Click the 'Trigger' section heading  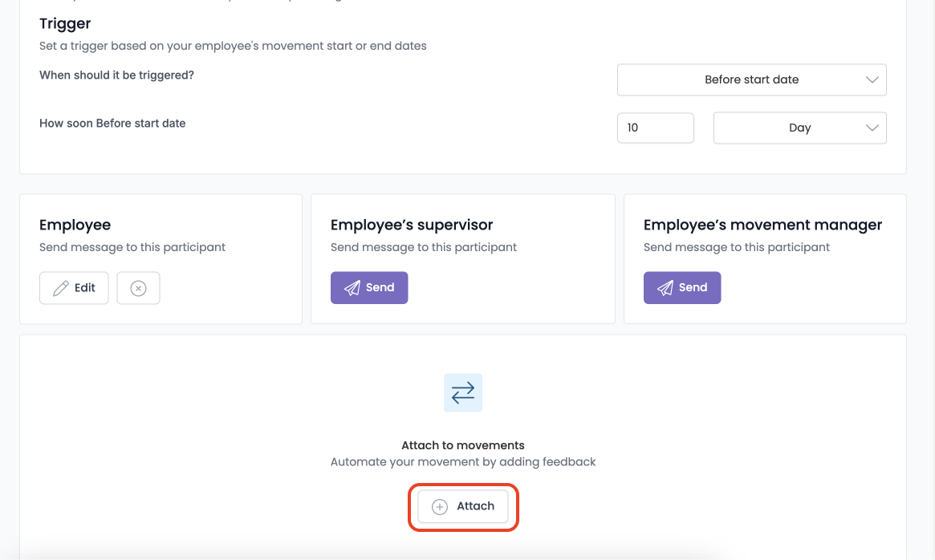pos(65,24)
